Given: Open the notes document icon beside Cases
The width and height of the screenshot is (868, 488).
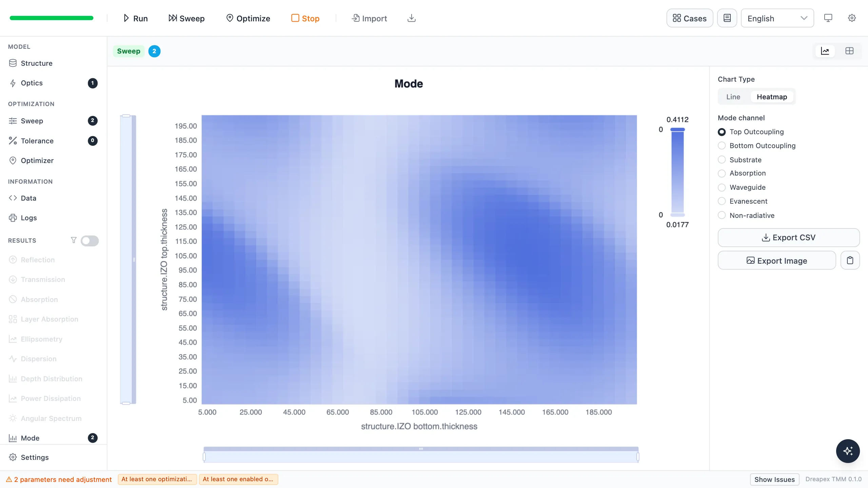Looking at the screenshot, I should [x=727, y=18].
